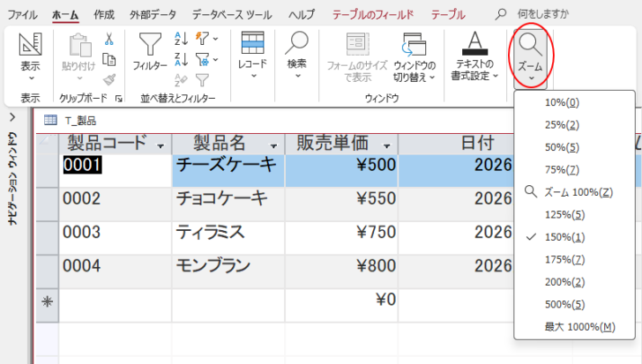Screen dimensions: 642x364
Task: Select 75% zoom level
Action: (x=574, y=170)
